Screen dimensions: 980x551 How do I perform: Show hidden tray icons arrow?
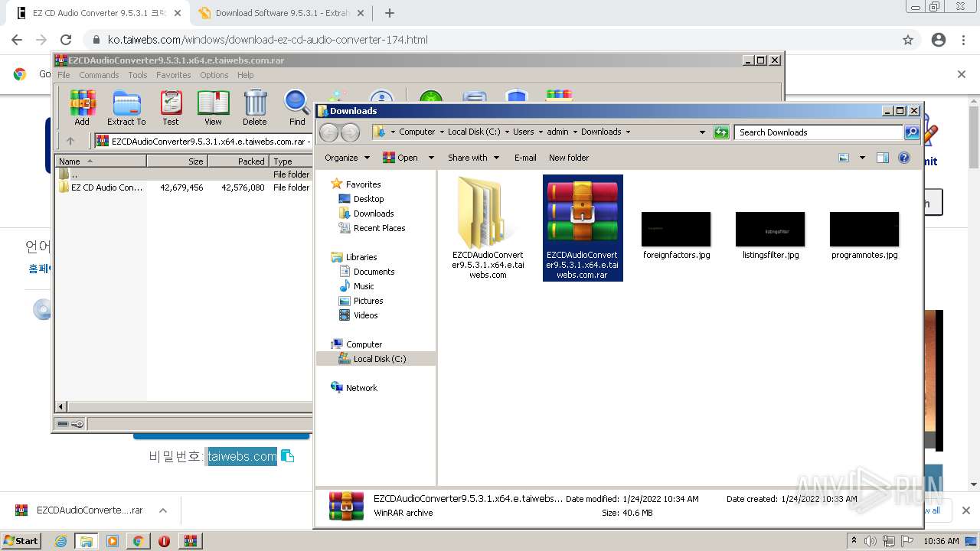854,540
